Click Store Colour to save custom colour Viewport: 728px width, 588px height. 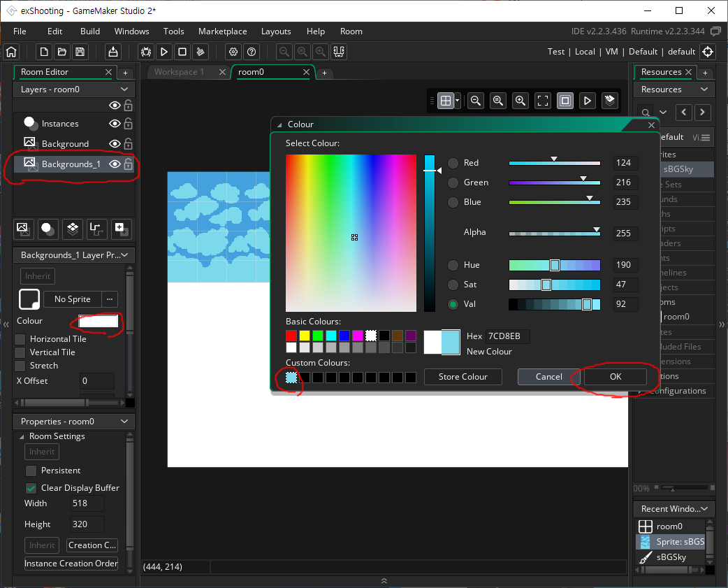(x=463, y=377)
